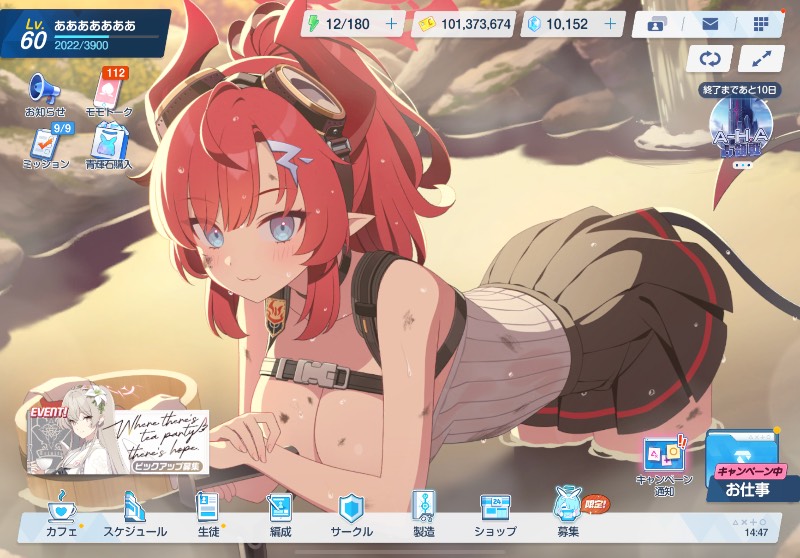Open the 製造 crafting menu
Screen dimensions: 800x558
(423, 514)
